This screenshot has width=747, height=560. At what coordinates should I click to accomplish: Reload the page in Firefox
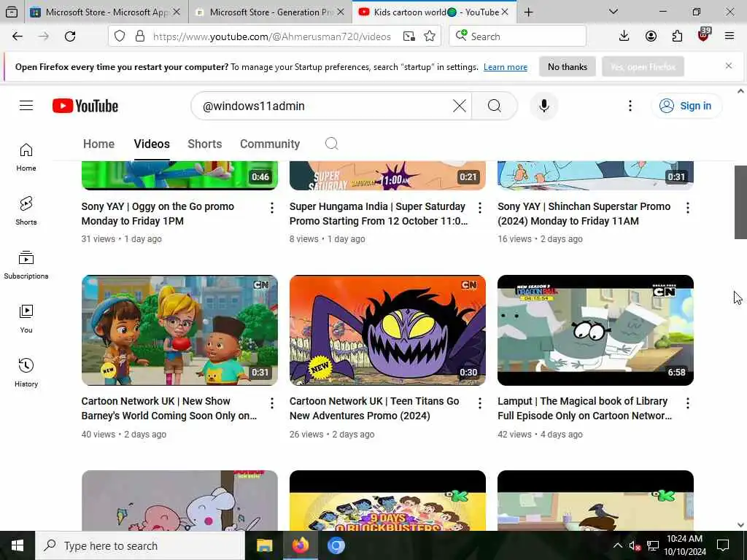click(70, 36)
